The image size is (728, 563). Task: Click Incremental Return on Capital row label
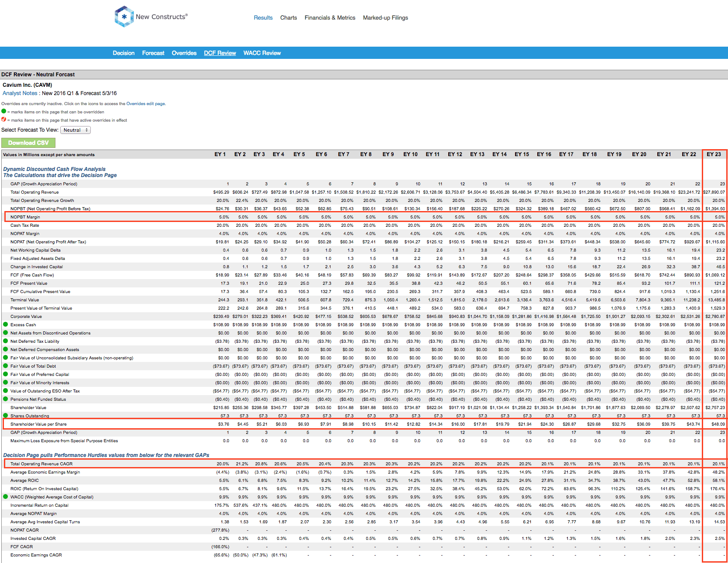[x=39, y=505]
